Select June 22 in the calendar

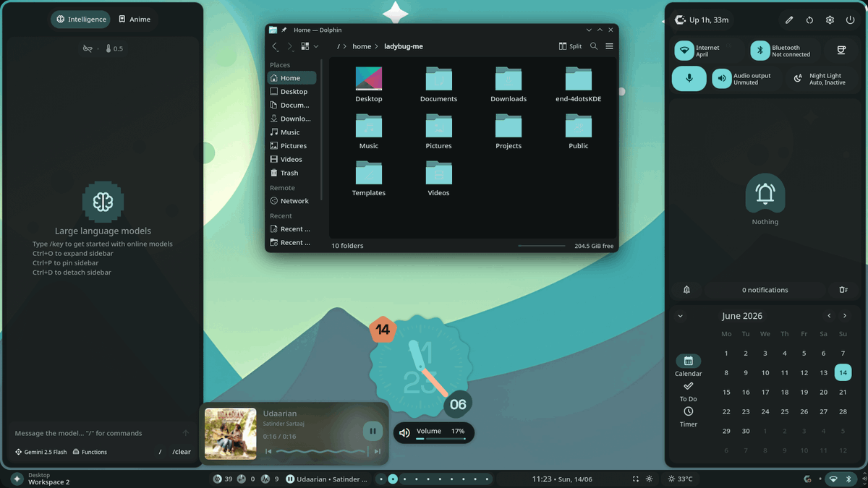tap(726, 411)
